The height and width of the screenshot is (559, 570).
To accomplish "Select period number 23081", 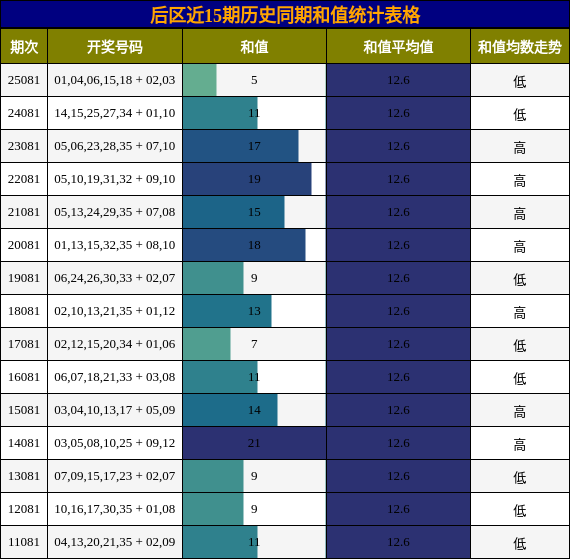I will pyautogui.click(x=24, y=146).
